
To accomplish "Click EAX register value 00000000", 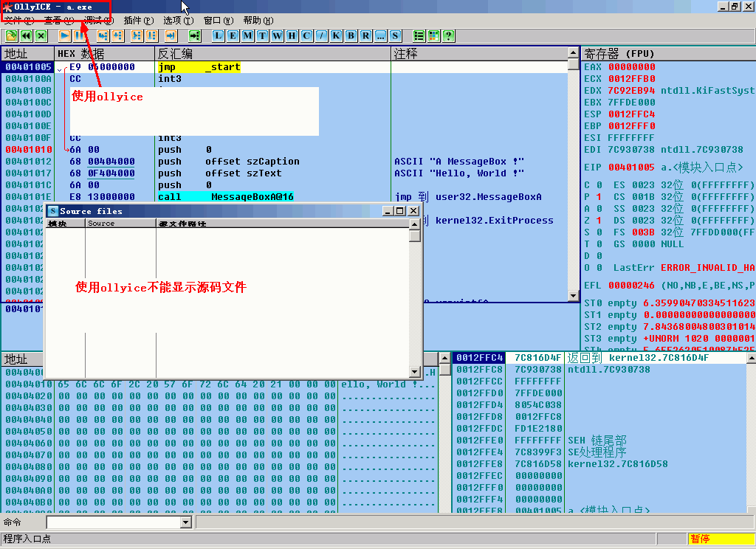I will pyautogui.click(x=632, y=67).
